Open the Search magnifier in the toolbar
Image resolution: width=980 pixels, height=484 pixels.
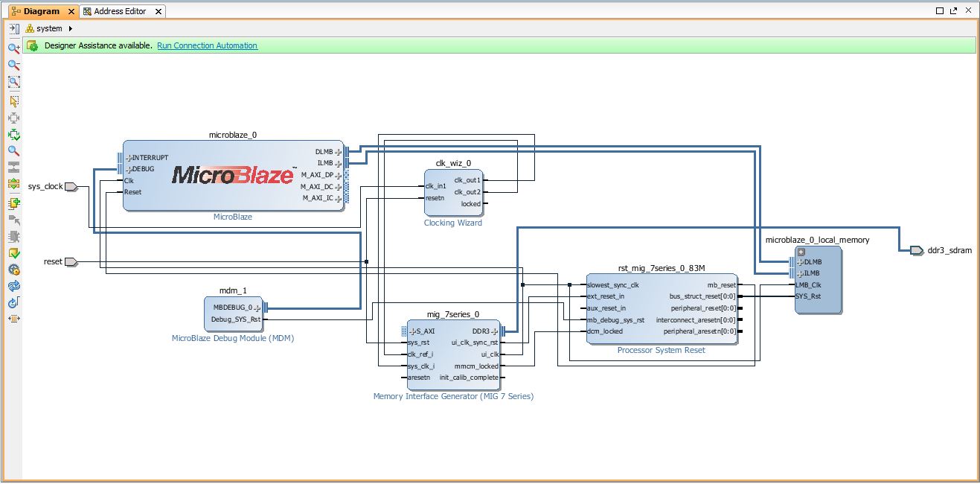[x=14, y=151]
